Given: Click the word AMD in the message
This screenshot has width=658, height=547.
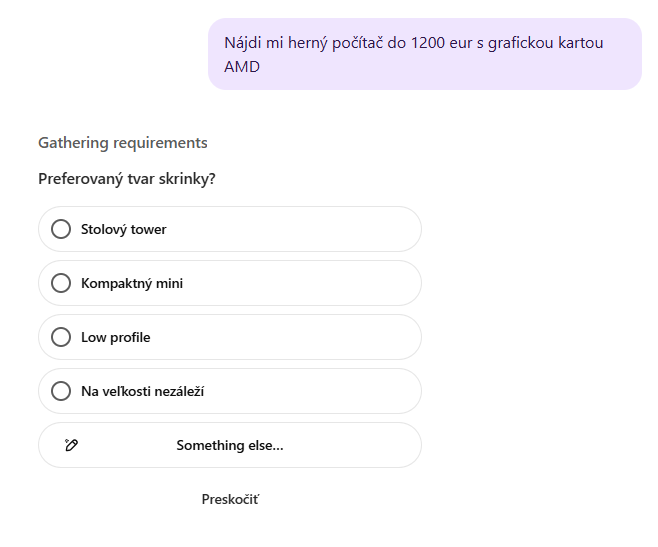Looking at the screenshot, I should coord(242,67).
